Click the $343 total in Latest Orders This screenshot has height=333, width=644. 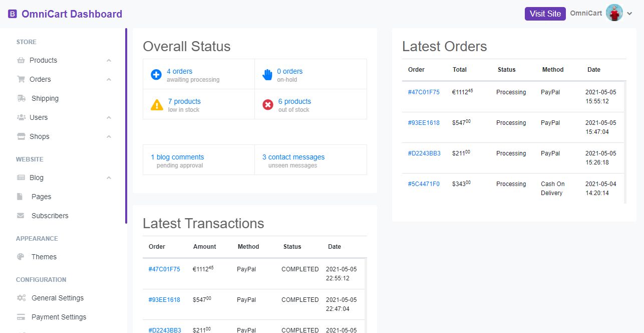coord(461,184)
